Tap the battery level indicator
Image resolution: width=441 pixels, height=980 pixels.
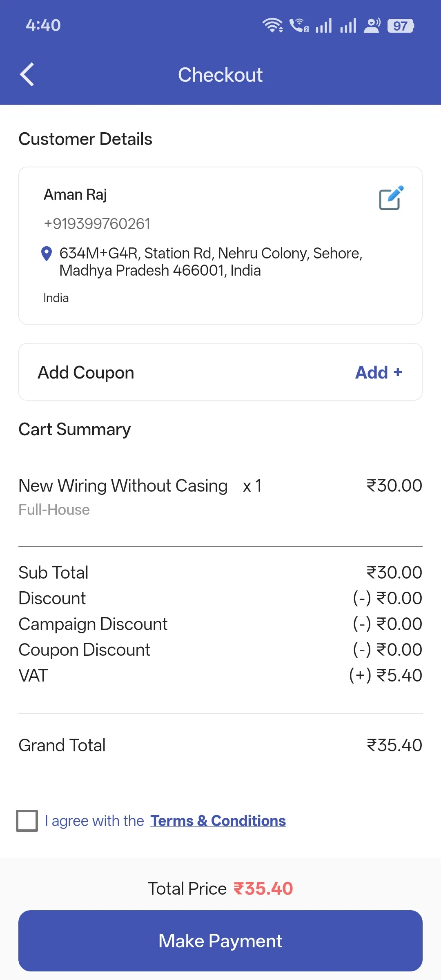(401, 26)
